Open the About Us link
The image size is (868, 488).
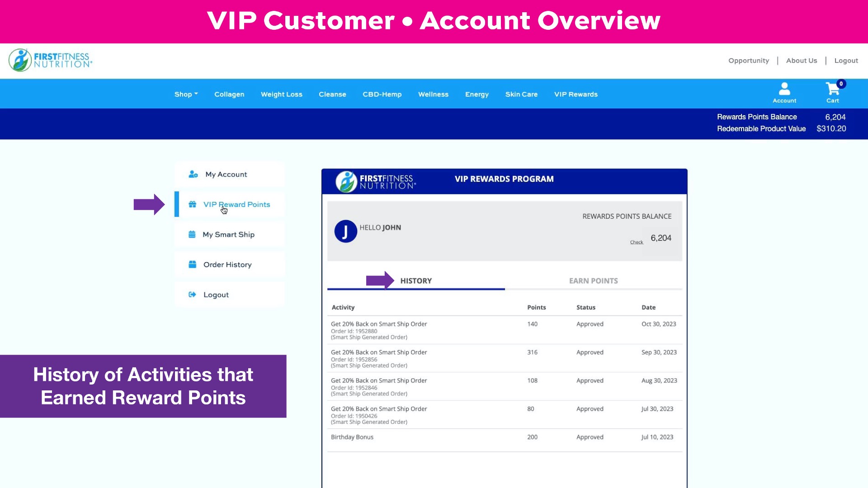(x=802, y=61)
